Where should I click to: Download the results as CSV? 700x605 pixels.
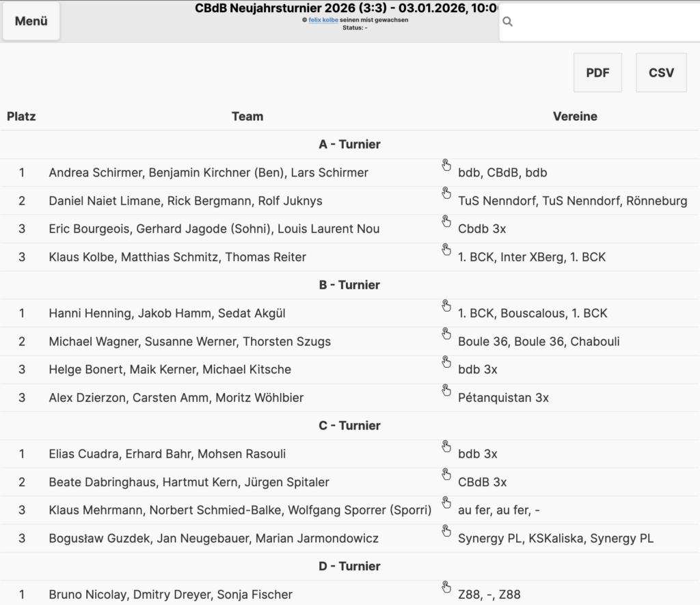pos(660,72)
